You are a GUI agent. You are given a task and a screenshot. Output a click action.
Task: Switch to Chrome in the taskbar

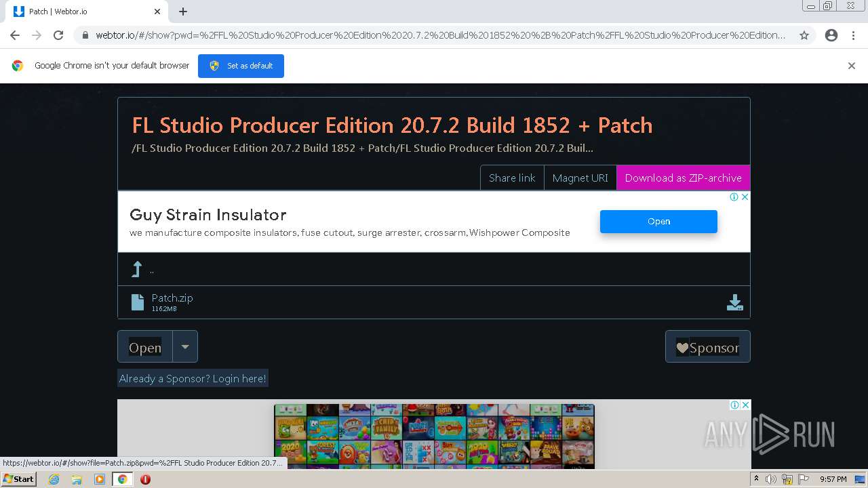pyautogui.click(x=122, y=479)
